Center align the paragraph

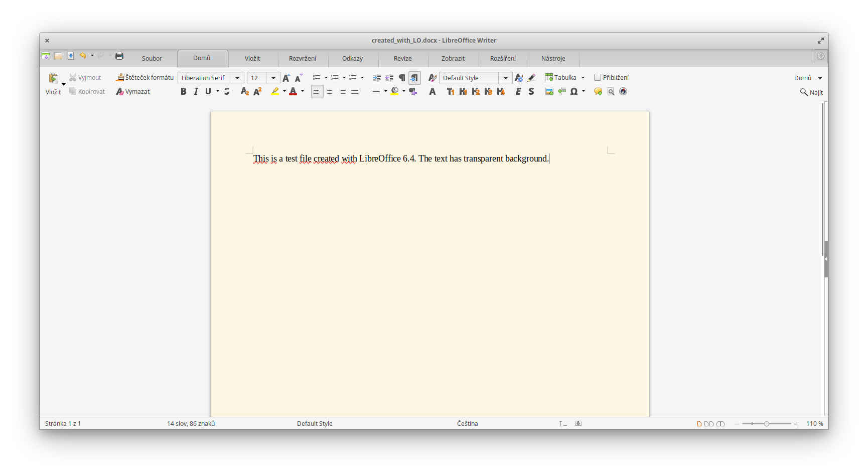pos(330,91)
